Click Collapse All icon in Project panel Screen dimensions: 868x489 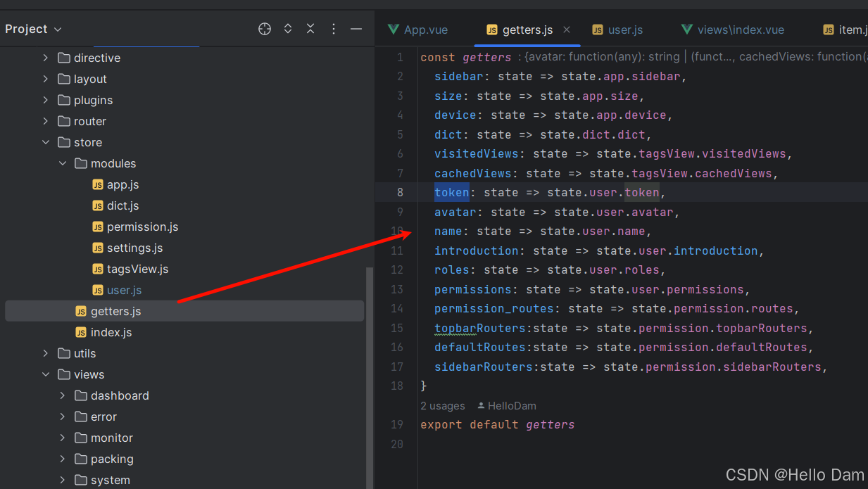pos(310,29)
